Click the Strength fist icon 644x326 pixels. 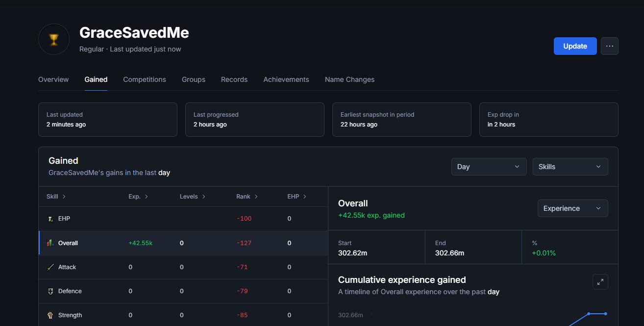(50, 315)
